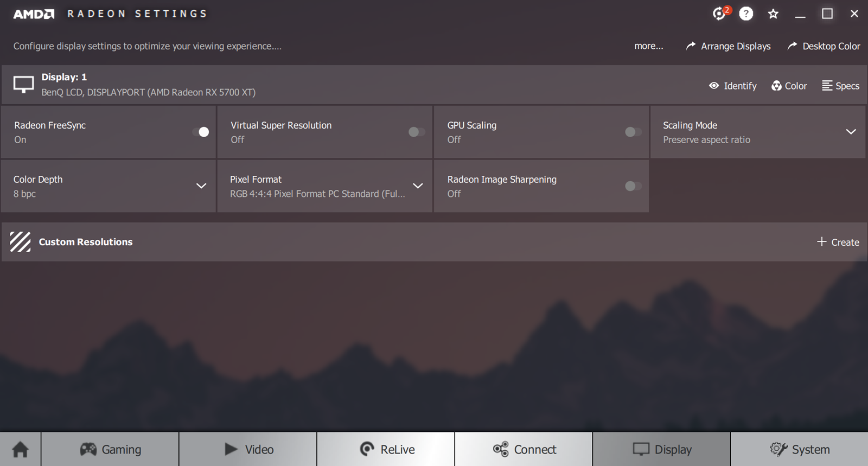Click the striped Custom Resolutions icon
This screenshot has width=868, height=466.
pyautogui.click(x=21, y=242)
